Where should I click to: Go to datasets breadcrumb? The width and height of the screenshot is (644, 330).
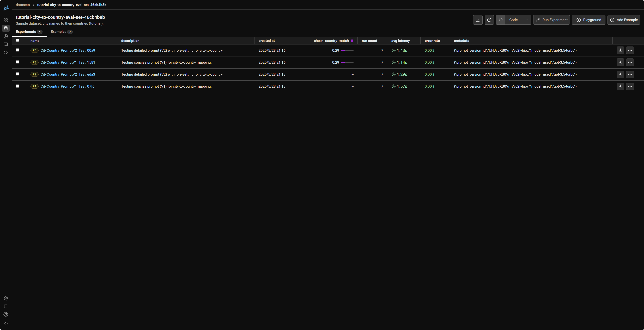point(22,5)
